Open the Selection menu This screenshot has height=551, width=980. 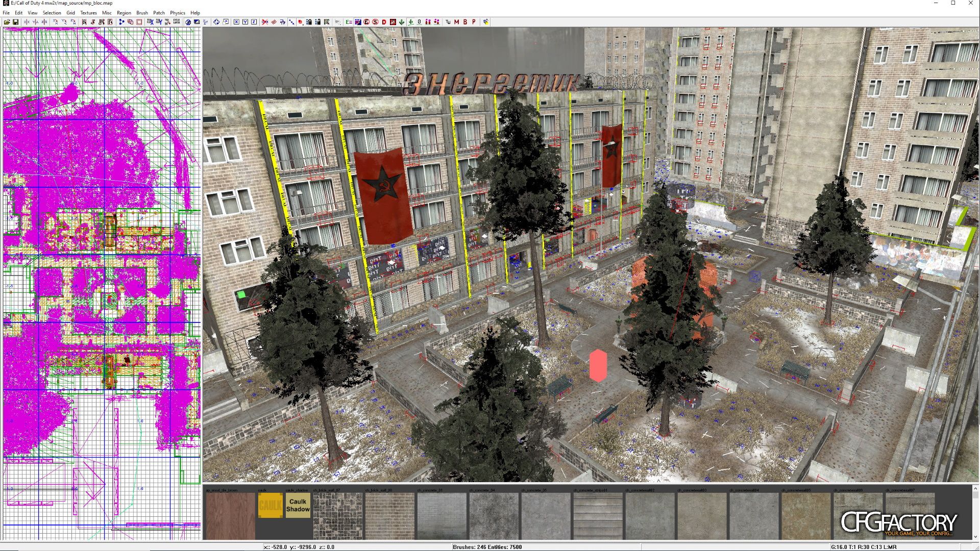52,13
